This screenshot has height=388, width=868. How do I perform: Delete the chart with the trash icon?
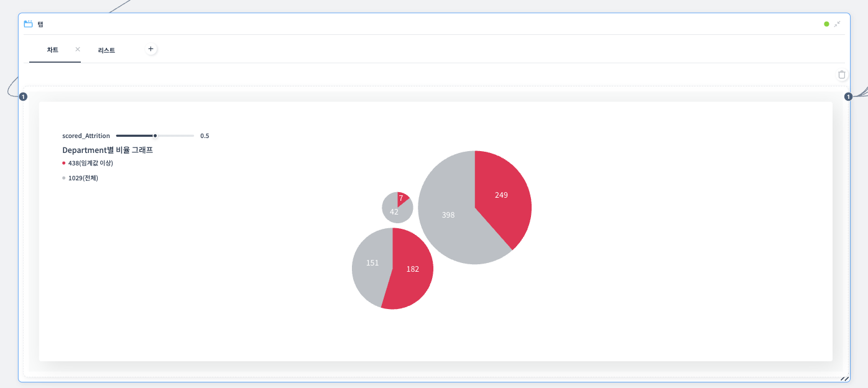click(842, 75)
